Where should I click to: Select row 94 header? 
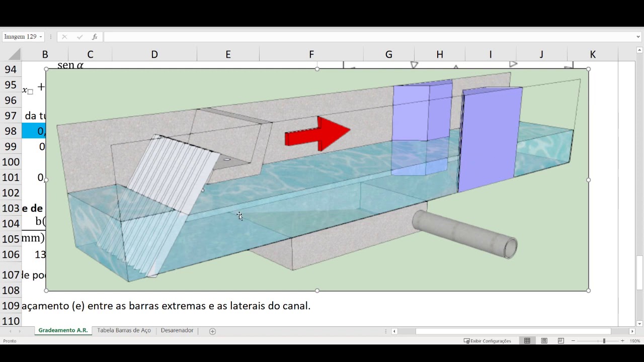(11, 69)
